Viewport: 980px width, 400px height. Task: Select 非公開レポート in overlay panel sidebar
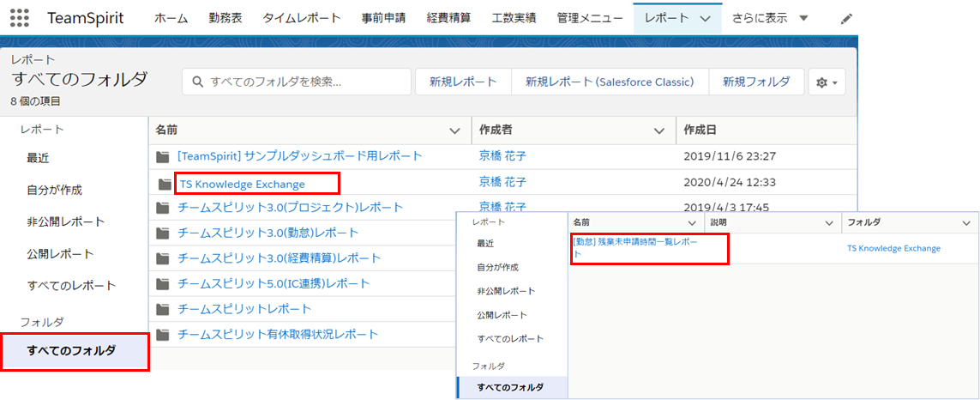tap(506, 291)
